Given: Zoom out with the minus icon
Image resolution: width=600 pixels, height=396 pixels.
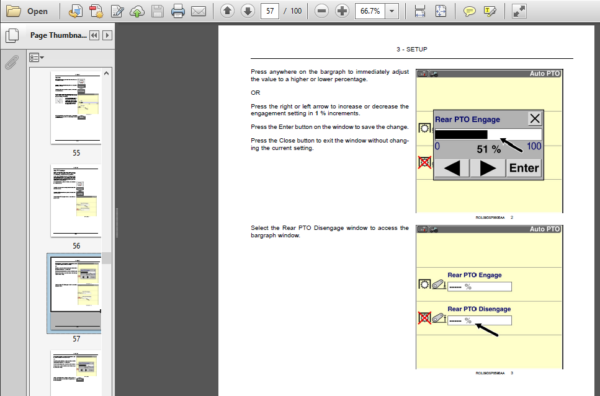Looking at the screenshot, I should pyautogui.click(x=321, y=11).
